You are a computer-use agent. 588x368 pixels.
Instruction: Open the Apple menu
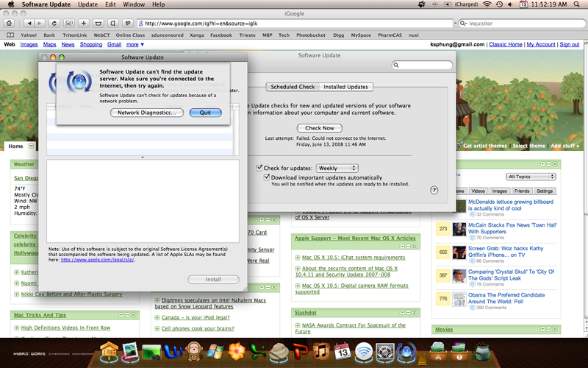click(11, 4)
